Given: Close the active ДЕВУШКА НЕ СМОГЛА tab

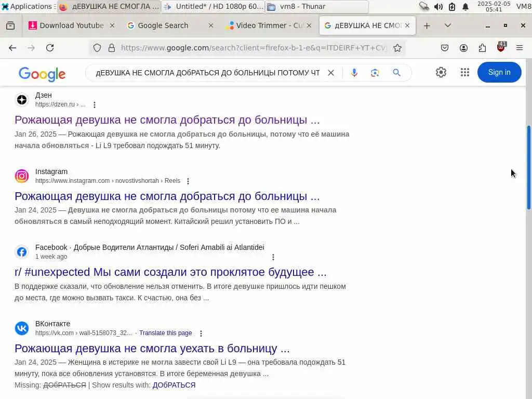Looking at the screenshot, I should coord(407,25).
